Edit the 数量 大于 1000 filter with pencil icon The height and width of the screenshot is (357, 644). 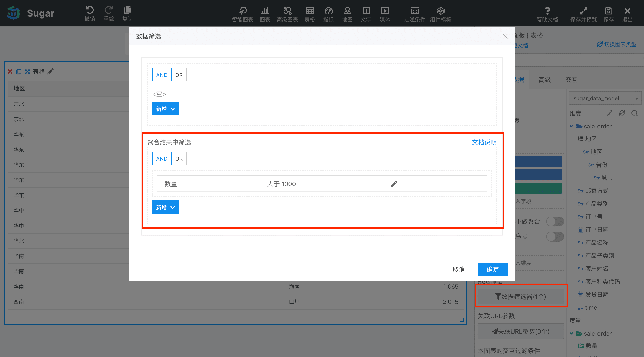click(x=394, y=184)
